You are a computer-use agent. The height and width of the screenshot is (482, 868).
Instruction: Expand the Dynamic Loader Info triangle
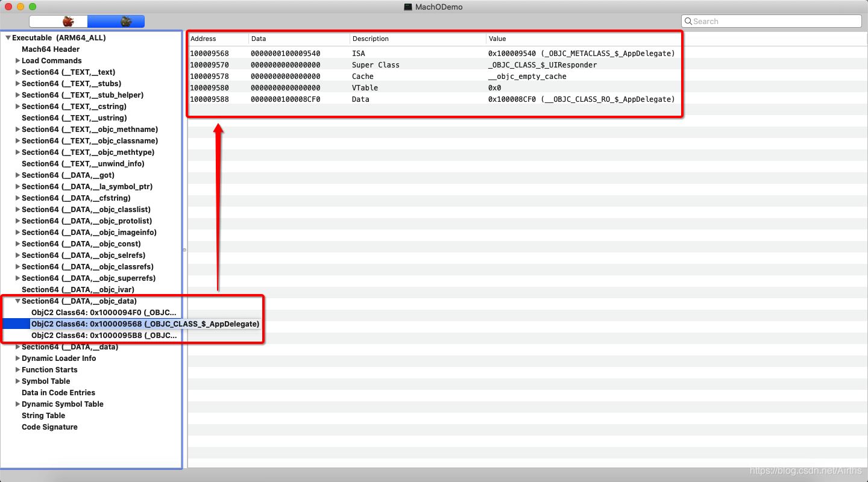point(17,358)
